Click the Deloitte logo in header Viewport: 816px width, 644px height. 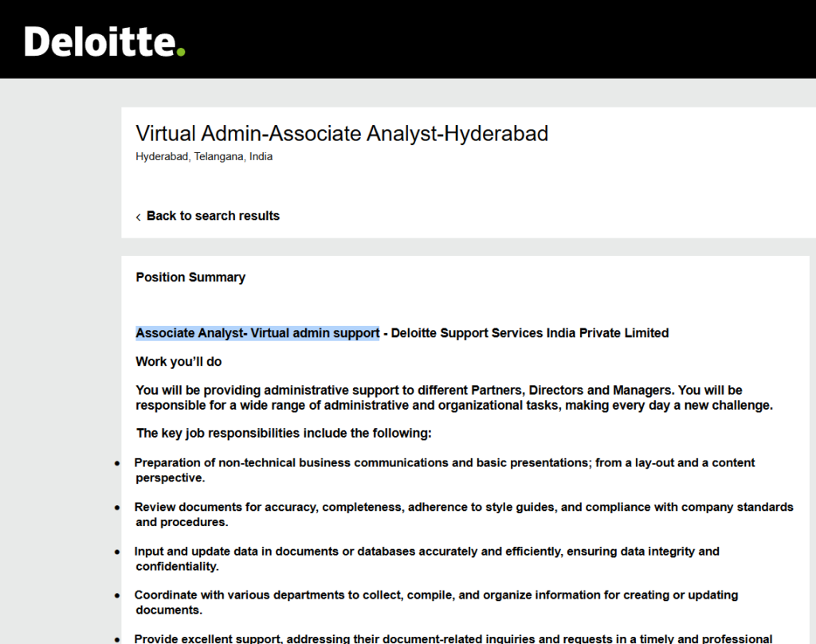coord(104,41)
